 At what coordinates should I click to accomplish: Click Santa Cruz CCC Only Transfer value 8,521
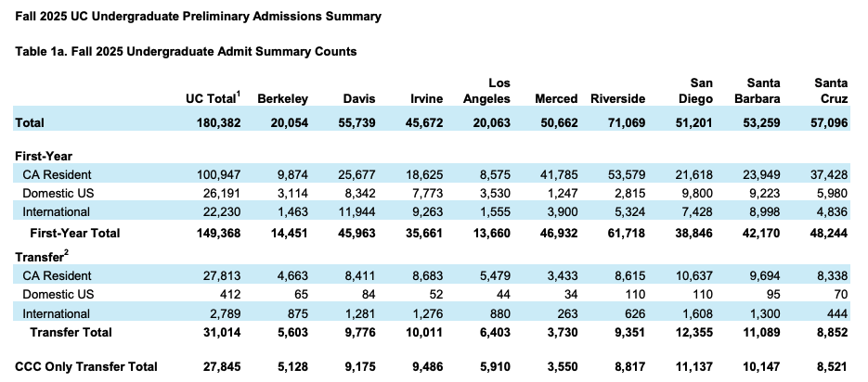832,366
